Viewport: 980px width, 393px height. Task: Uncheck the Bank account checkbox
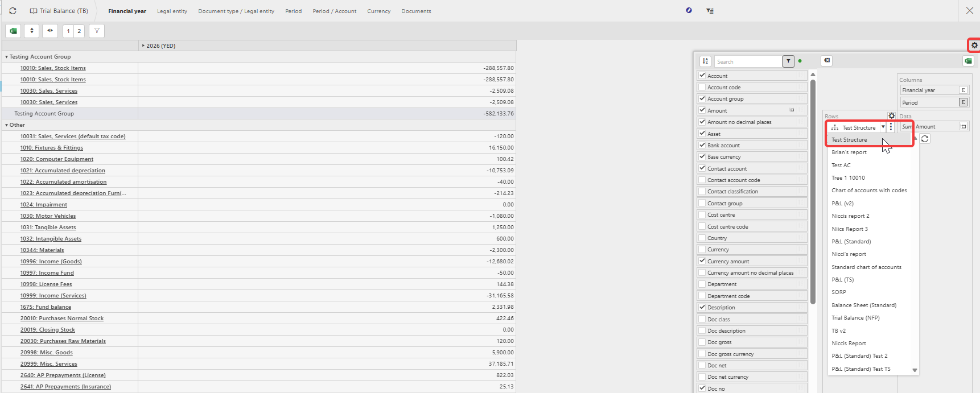[702, 145]
